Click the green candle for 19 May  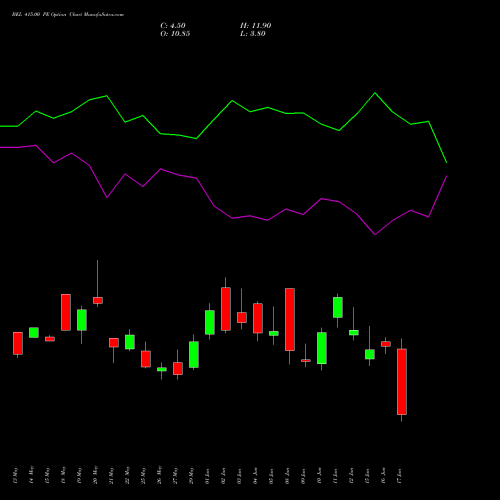point(82,320)
